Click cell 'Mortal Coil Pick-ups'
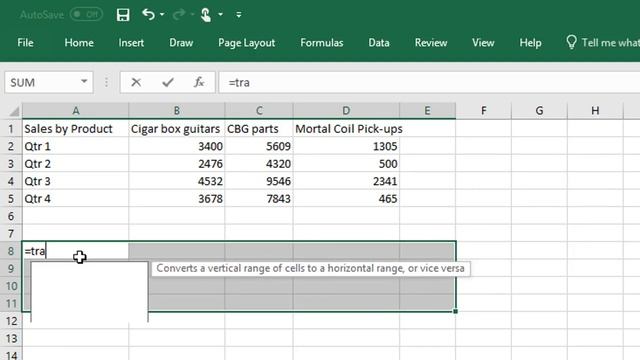The image size is (640, 360). [x=346, y=129]
